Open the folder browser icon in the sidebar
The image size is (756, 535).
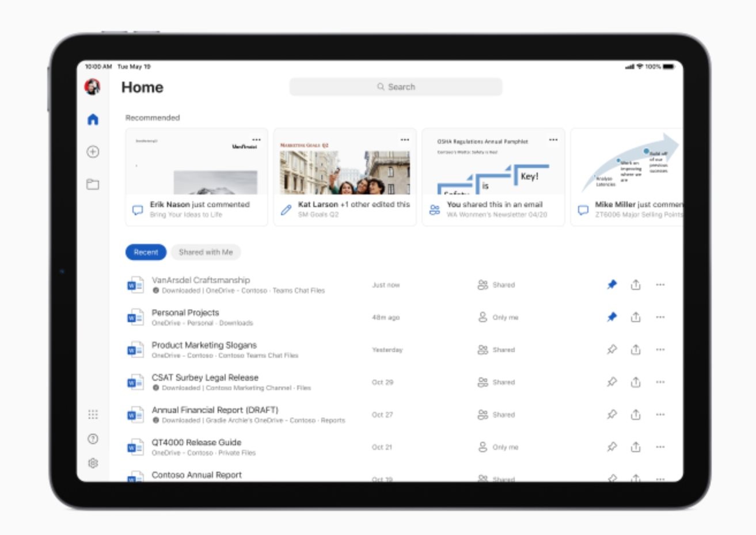tap(93, 184)
